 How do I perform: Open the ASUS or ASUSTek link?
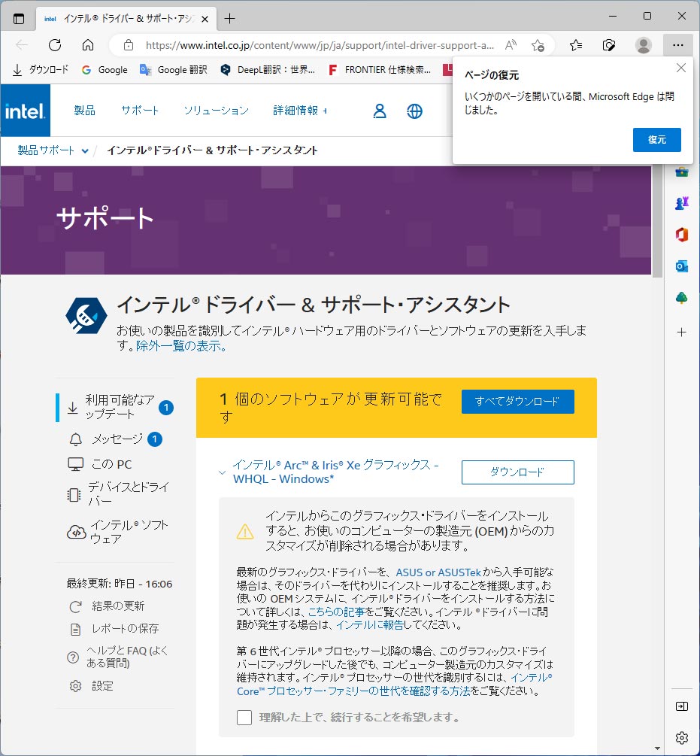click(x=438, y=572)
